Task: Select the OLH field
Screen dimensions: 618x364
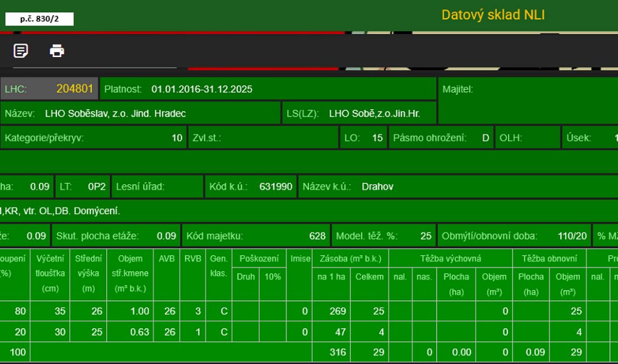Action: click(x=528, y=138)
